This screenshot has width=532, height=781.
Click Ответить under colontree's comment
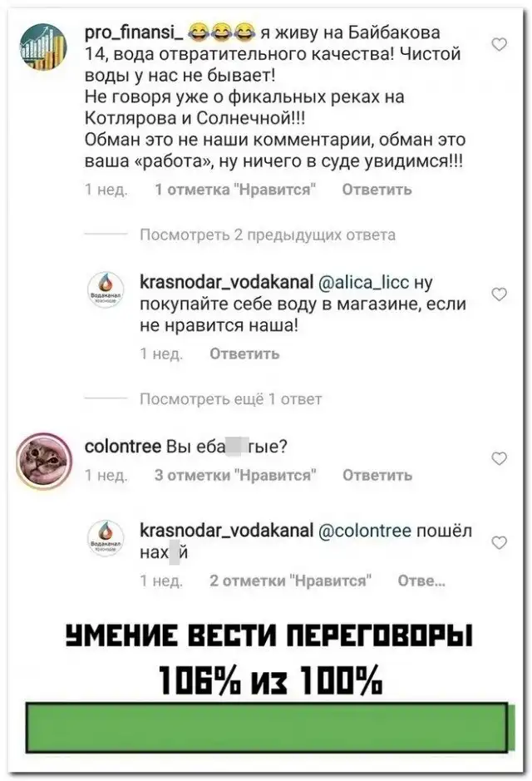[377, 475]
